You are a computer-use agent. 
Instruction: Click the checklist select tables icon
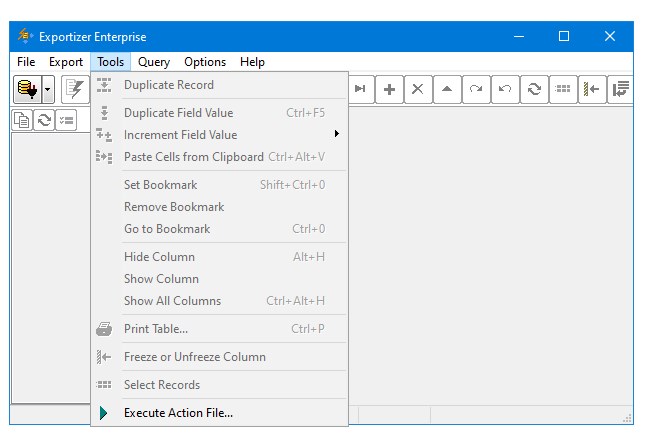click(66, 120)
